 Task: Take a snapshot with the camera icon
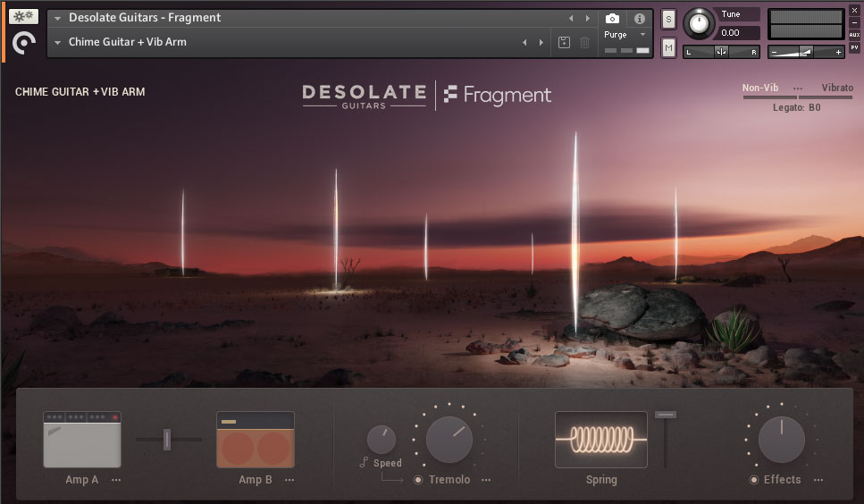tap(612, 19)
